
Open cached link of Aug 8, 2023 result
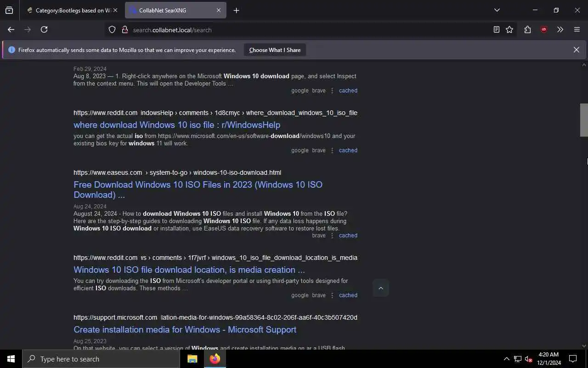click(348, 91)
